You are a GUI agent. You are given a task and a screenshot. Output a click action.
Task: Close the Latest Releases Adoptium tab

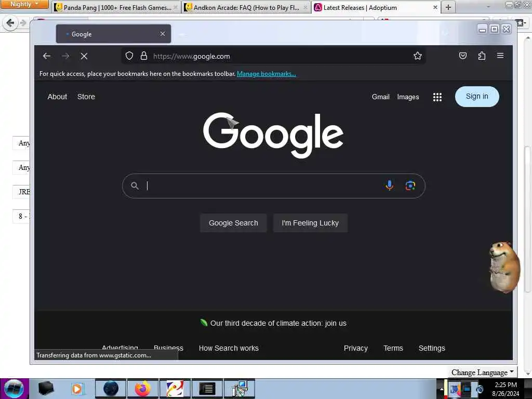(435, 7)
